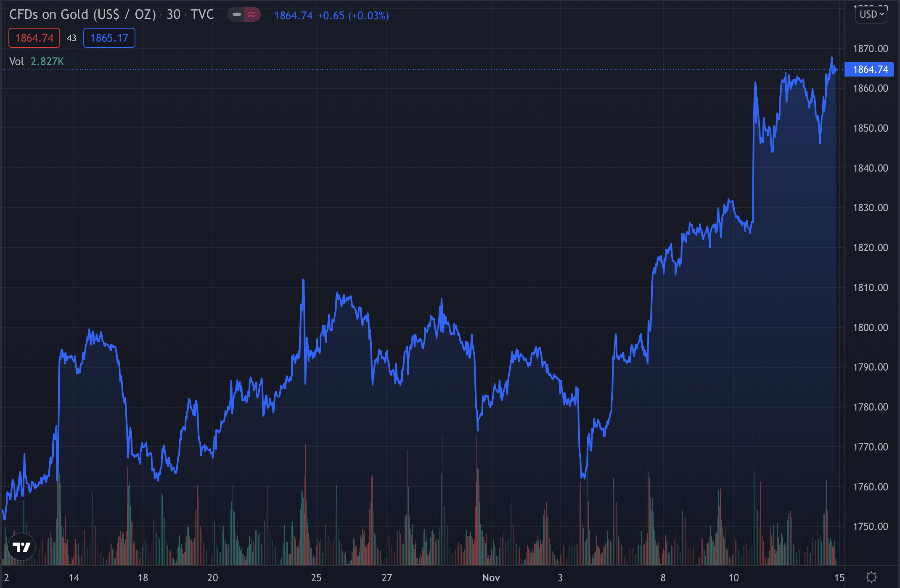The image size is (900, 588).
Task: Click the Nov label on time axis
Action: coord(491,578)
